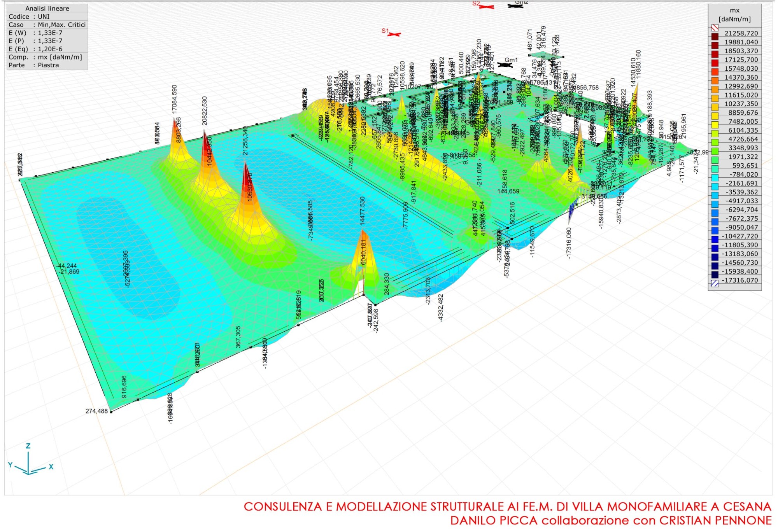Click the 274,488 corner node label
The image size is (778, 532).
(x=96, y=411)
